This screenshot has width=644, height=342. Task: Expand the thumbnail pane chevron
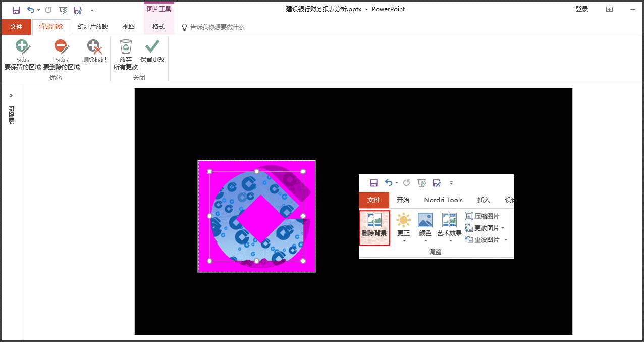[x=11, y=95]
